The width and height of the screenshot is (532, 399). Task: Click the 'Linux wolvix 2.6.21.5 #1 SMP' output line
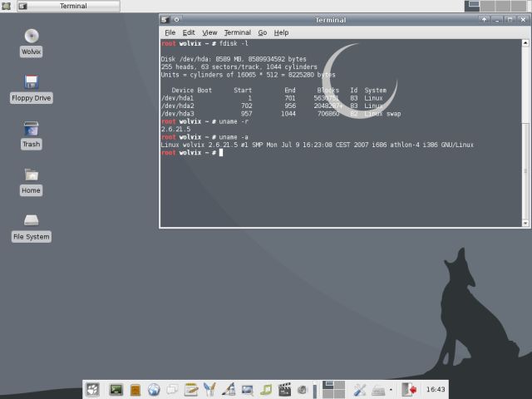pos(318,145)
